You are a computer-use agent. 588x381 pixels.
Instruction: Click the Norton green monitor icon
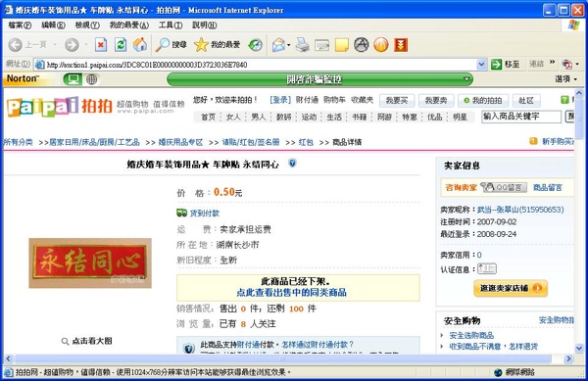pos(73,79)
